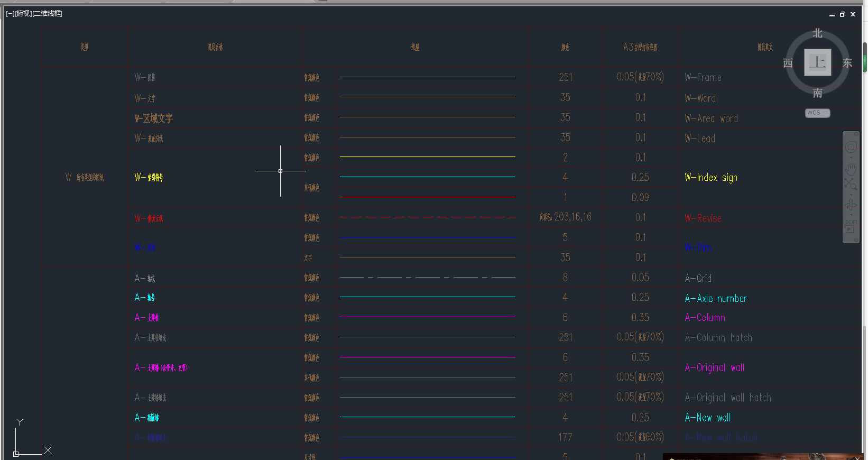Select the blue W-Dim text
Viewport: 868px width, 460px height.
click(698, 247)
